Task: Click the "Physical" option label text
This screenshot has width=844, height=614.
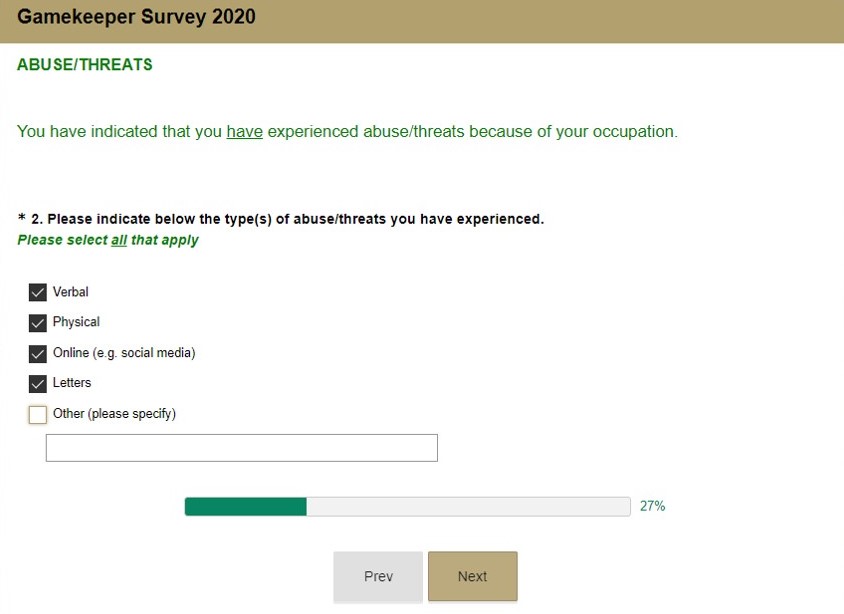Action: tap(76, 322)
